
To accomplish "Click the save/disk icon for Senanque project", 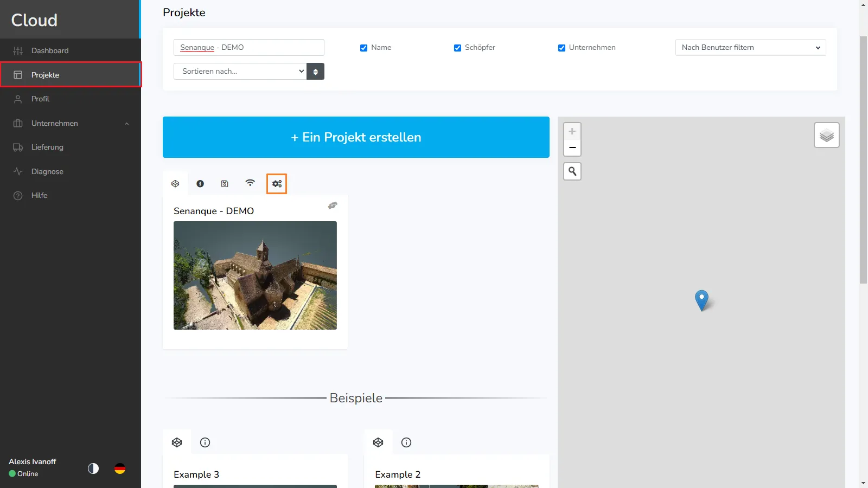I will [225, 184].
